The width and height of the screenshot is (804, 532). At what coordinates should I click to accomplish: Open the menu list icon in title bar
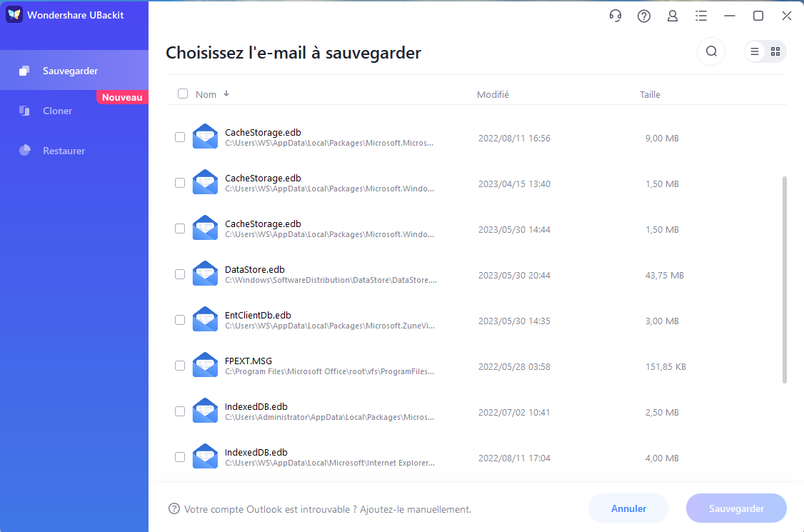pos(701,16)
